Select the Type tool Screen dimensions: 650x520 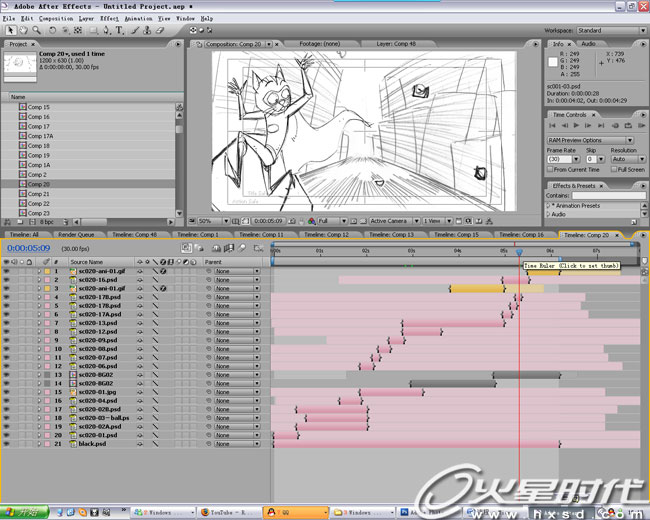119,30
